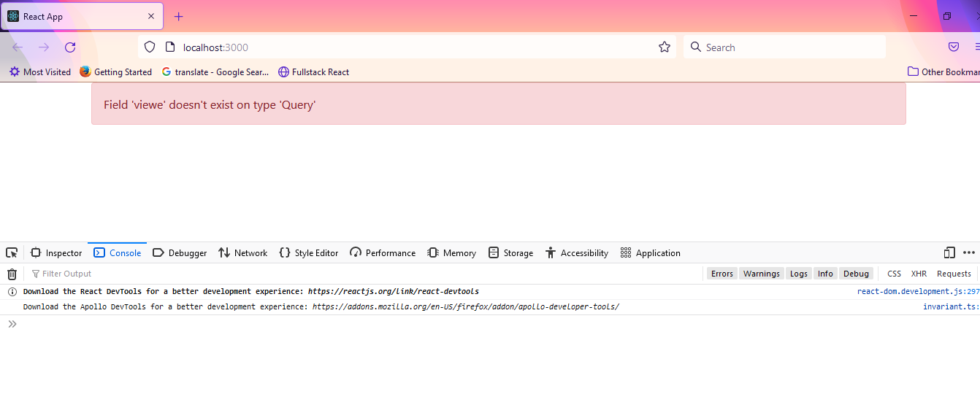Open the translate Google Search bookmark
Viewport: 980px width, 394px height.
[215, 72]
